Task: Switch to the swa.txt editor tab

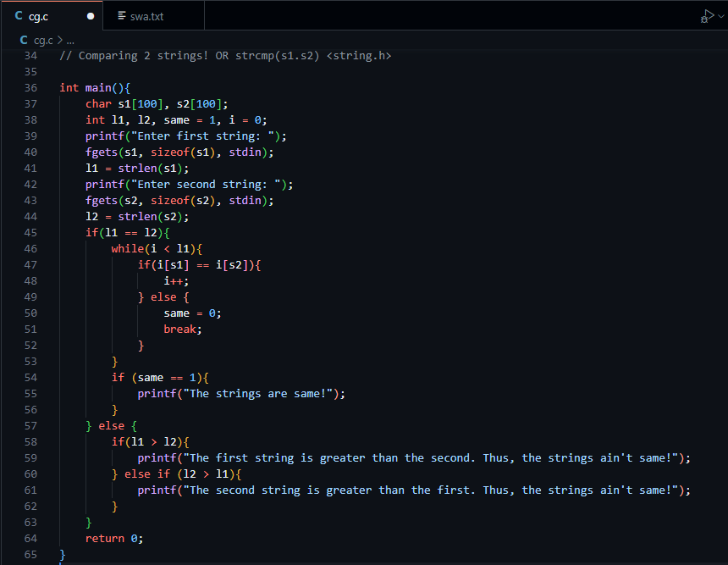Action: pos(153,16)
